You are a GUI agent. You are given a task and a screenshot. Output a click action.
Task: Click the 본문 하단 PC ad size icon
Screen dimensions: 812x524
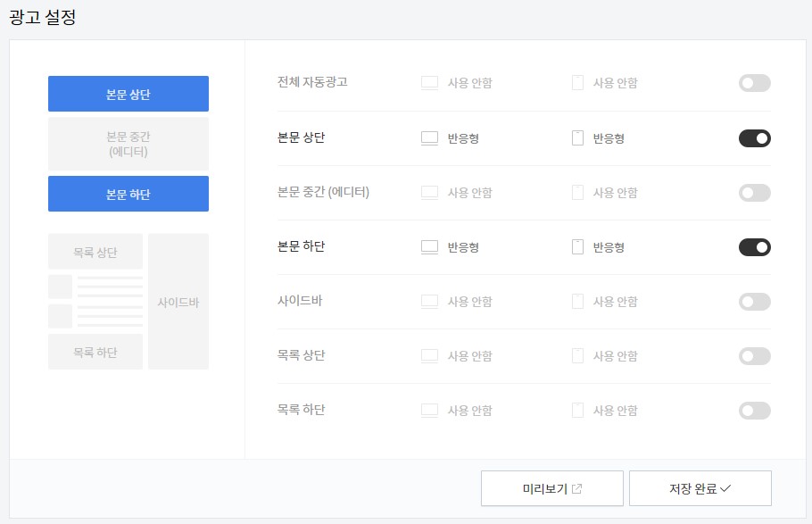429,246
